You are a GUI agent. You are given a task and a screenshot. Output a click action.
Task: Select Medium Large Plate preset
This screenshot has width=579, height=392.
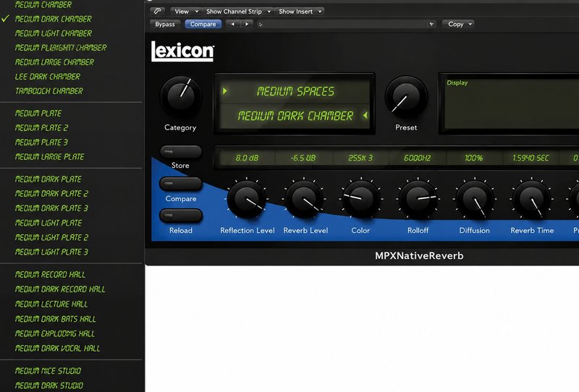[x=49, y=156]
